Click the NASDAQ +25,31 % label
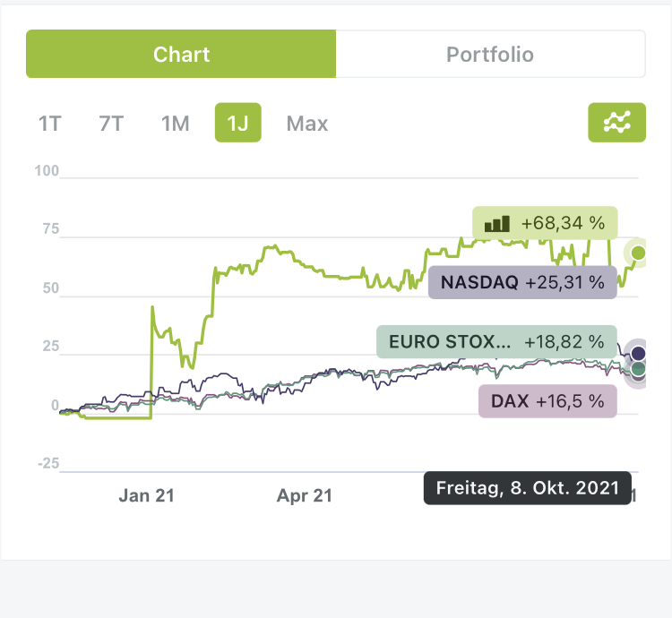This screenshot has width=672, height=618. pyautogui.click(x=522, y=283)
